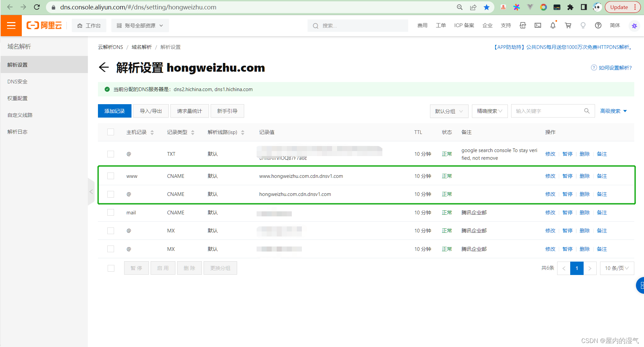Click the Aliyun logo
This screenshot has width=644, height=347.
[x=44, y=25]
